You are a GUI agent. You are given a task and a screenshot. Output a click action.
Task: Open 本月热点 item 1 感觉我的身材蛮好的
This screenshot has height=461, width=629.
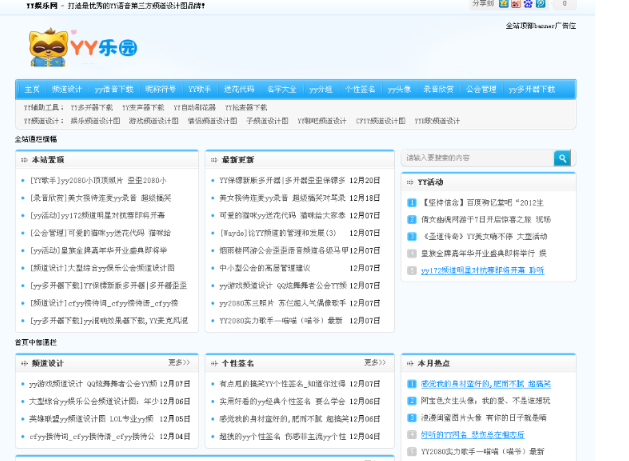(x=486, y=384)
